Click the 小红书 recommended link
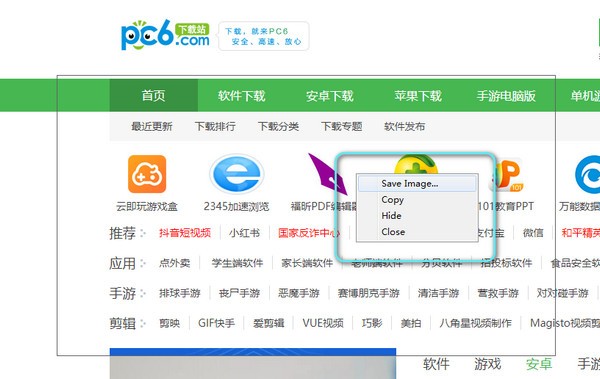600x379 pixels. pyautogui.click(x=245, y=233)
